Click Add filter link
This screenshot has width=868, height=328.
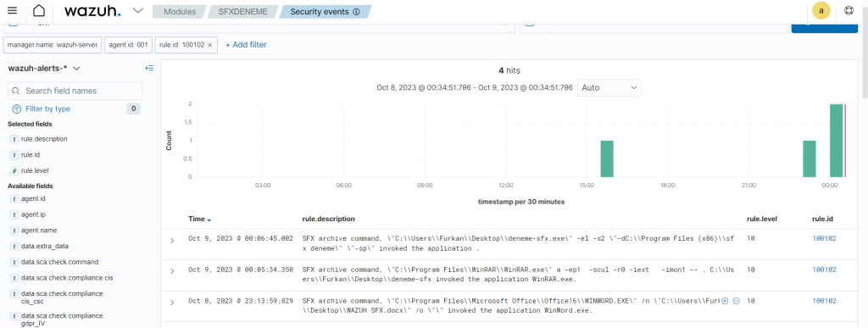(x=246, y=45)
